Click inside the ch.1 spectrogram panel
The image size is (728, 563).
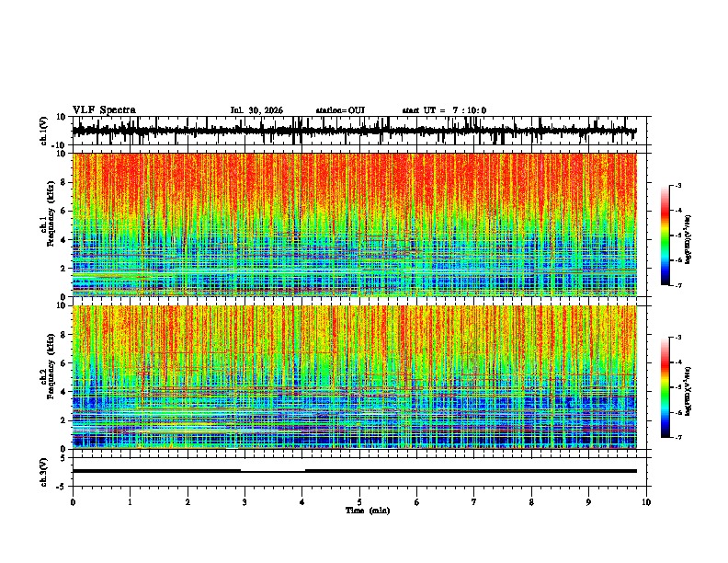coord(355,224)
